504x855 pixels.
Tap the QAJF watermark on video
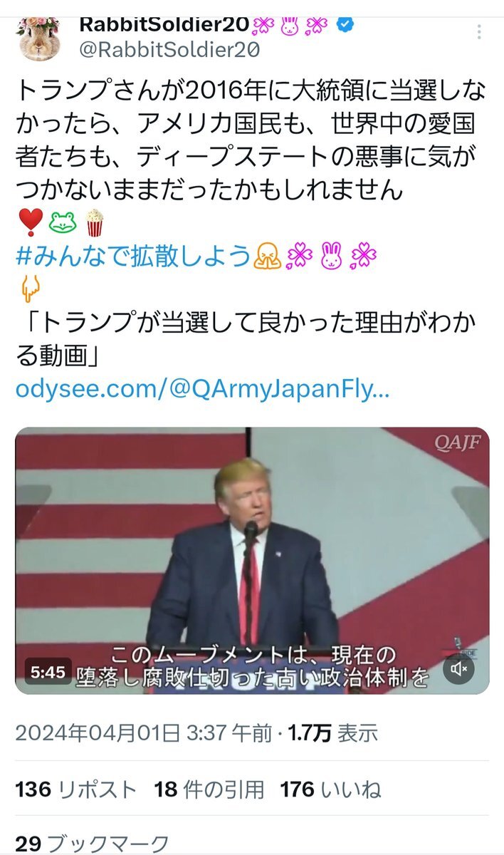coord(458,443)
